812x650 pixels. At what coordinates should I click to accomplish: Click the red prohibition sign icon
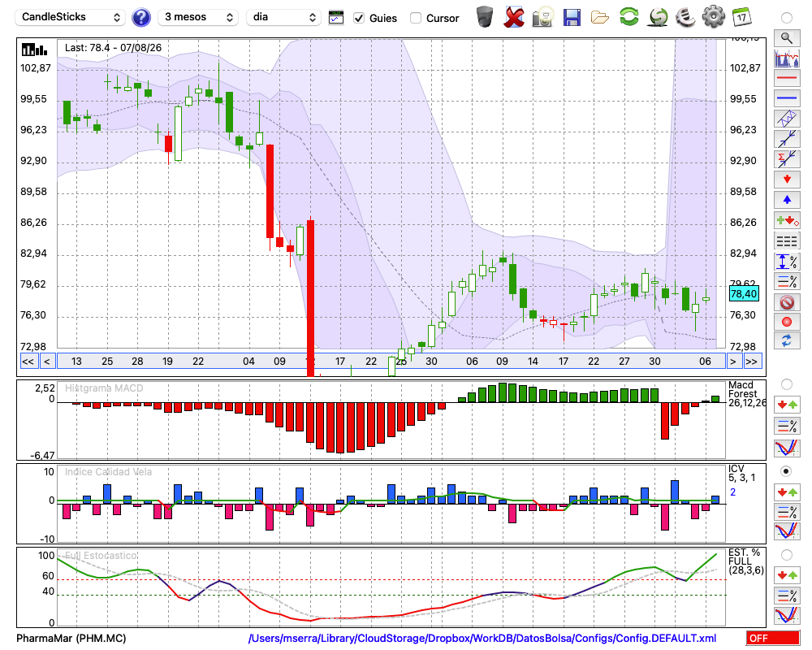pyautogui.click(x=787, y=301)
